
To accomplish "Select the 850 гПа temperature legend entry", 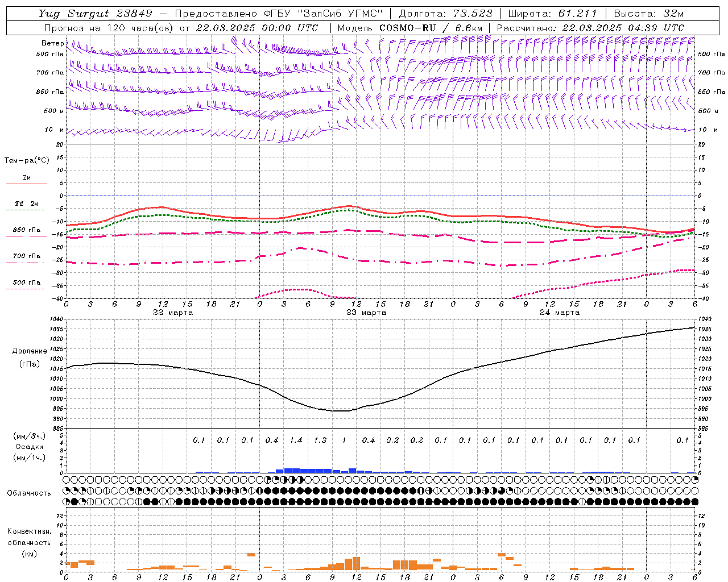I will tap(27, 230).
